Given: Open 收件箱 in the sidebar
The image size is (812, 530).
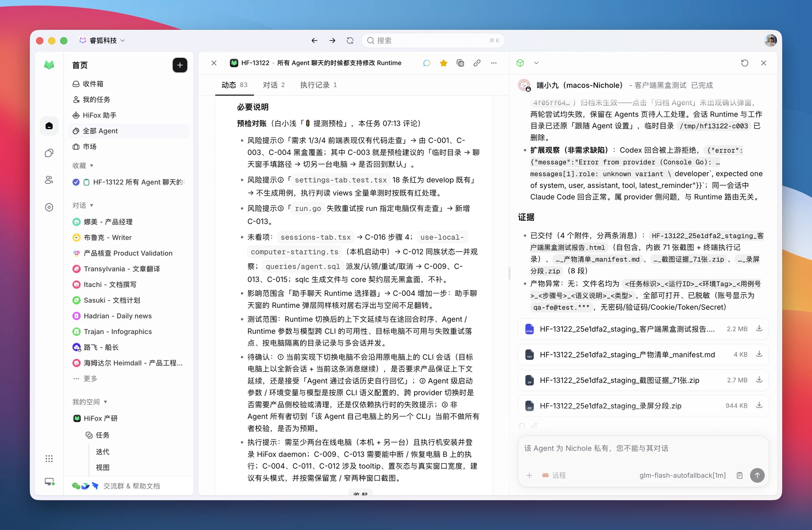Looking at the screenshot, I should 128,84.
